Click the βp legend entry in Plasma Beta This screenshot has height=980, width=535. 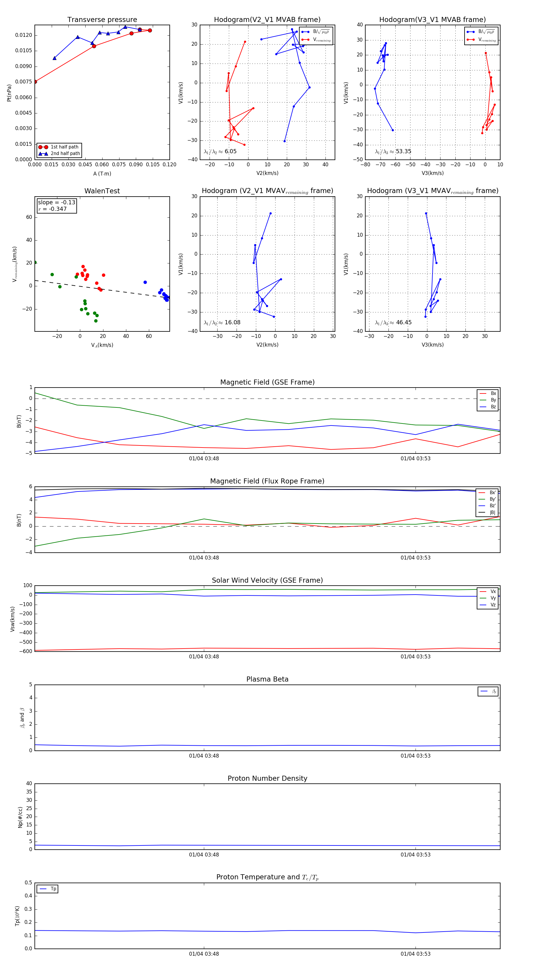point(488,691)
